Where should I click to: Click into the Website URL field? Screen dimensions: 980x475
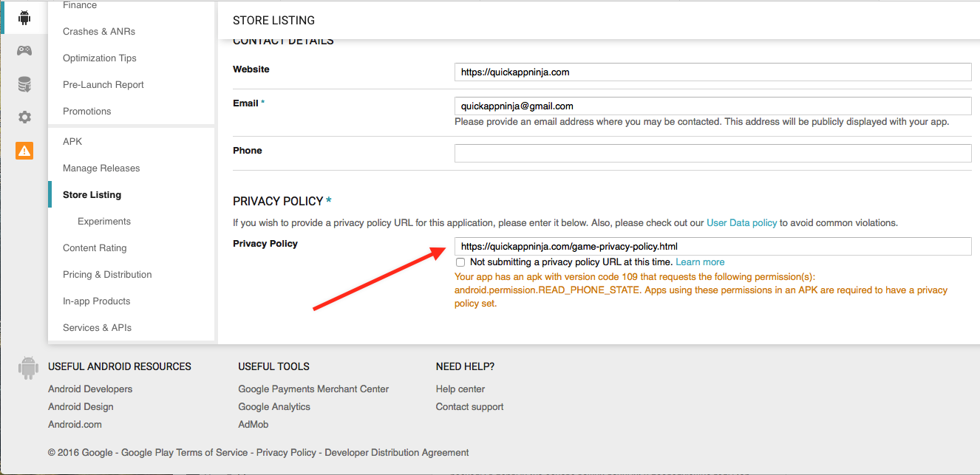point(712,72)
